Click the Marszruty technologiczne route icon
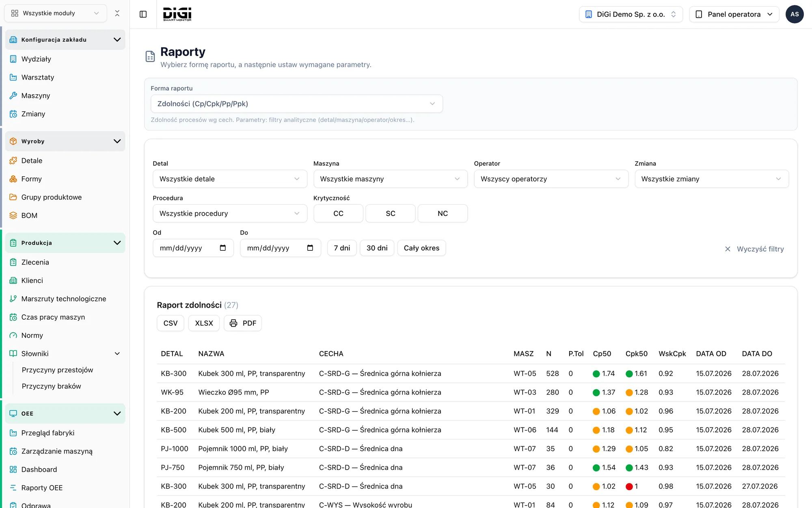The image size is (812, 508). point(13,299)
